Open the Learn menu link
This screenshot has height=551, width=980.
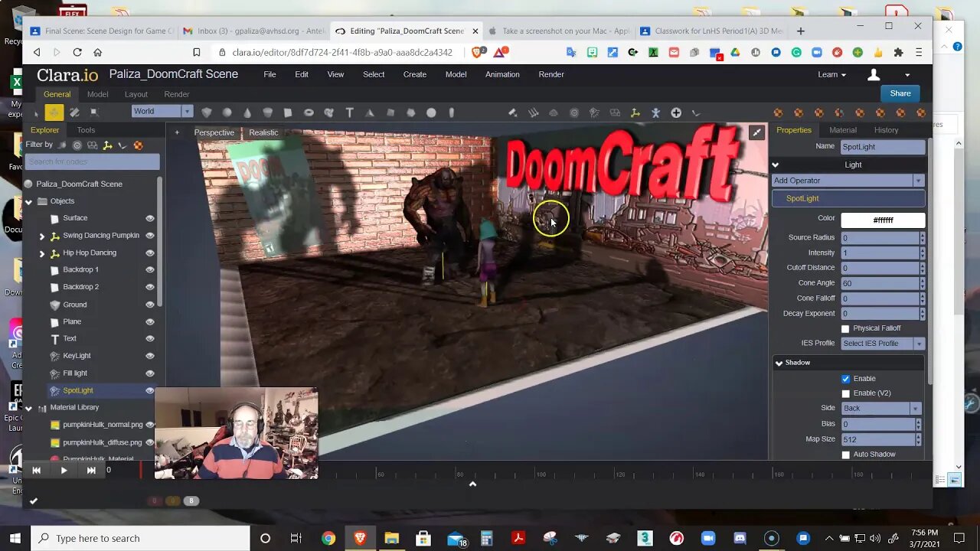coord(831,74)
